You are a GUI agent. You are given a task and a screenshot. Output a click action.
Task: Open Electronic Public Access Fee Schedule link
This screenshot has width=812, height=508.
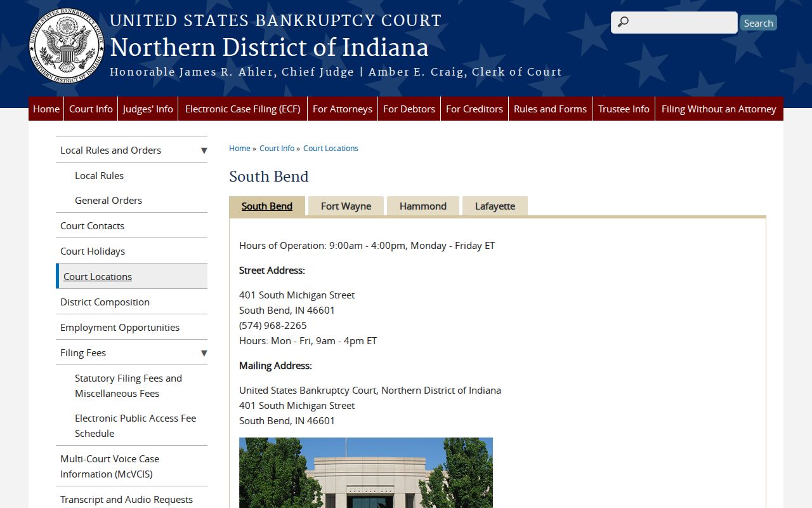(135, 426)
